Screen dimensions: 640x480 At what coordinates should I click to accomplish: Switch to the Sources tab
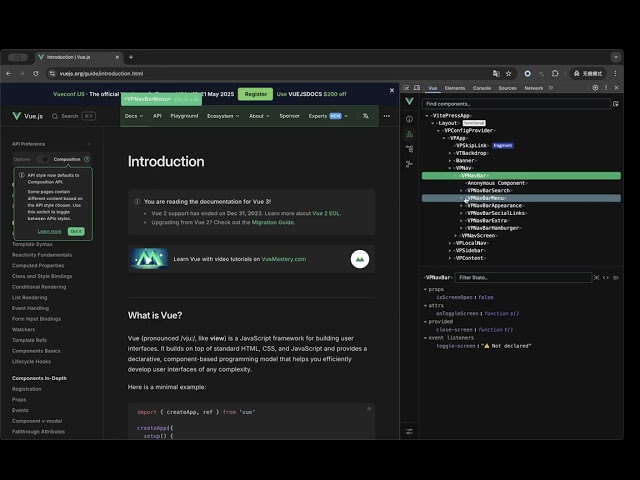point(507,88)
